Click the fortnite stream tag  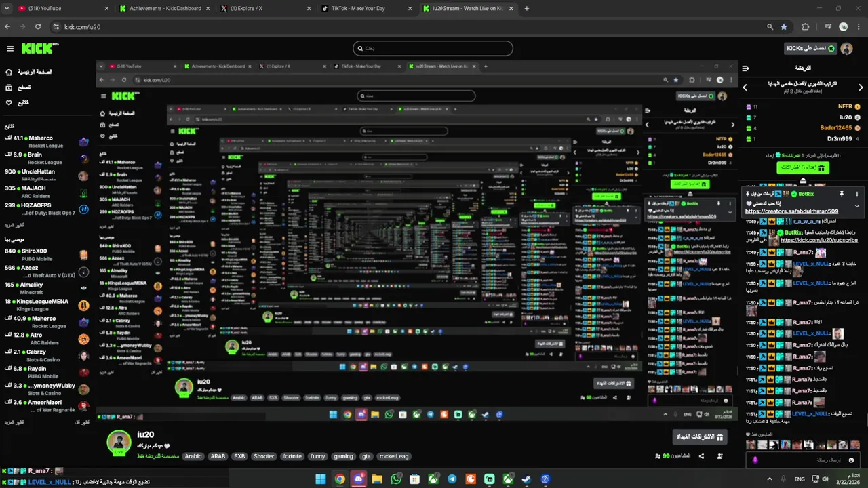coord(292,456)
